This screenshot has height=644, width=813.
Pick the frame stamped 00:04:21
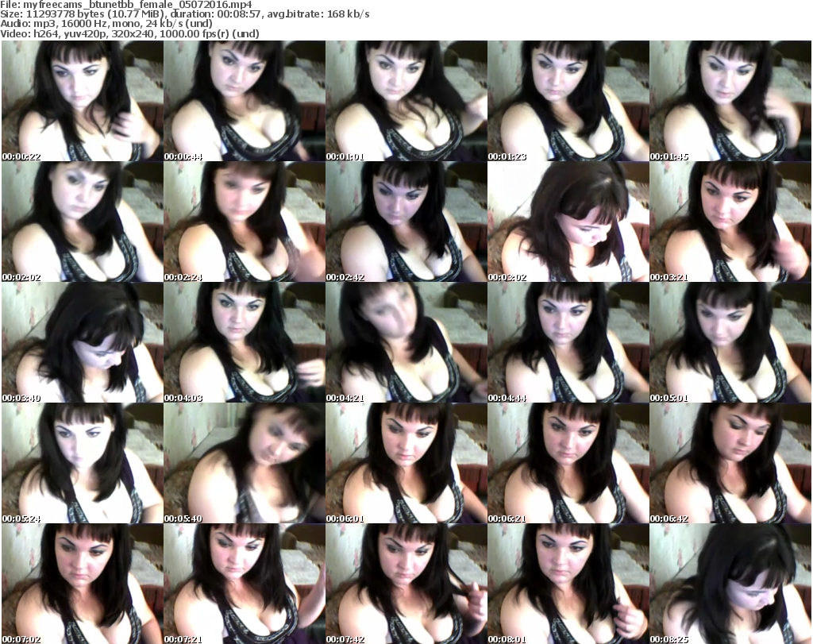tap(406, 342)
